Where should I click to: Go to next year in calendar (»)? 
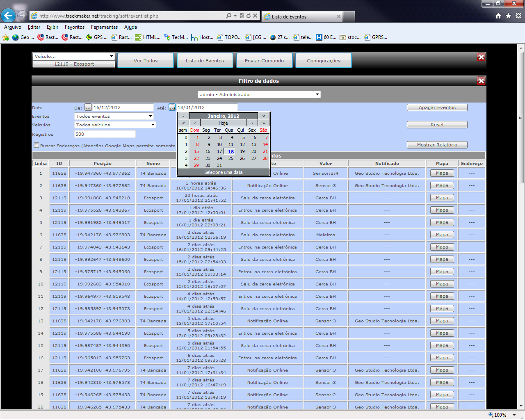coord(264,123)
